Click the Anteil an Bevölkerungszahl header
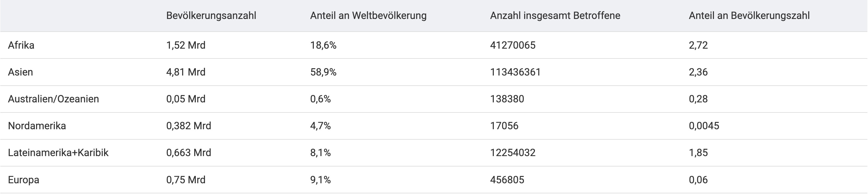Image resolution: width=868 pixels, height=194 pixels. 749,16
